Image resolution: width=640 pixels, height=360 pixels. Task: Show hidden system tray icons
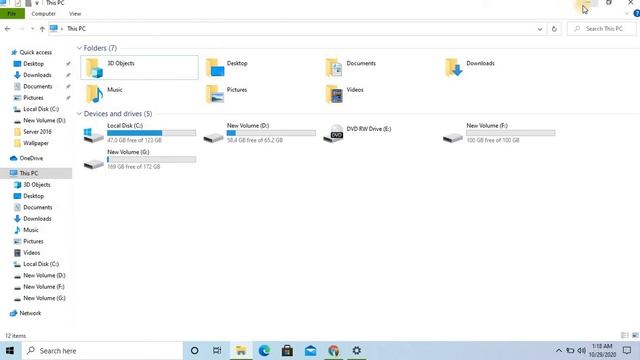(x=559, y=351)
